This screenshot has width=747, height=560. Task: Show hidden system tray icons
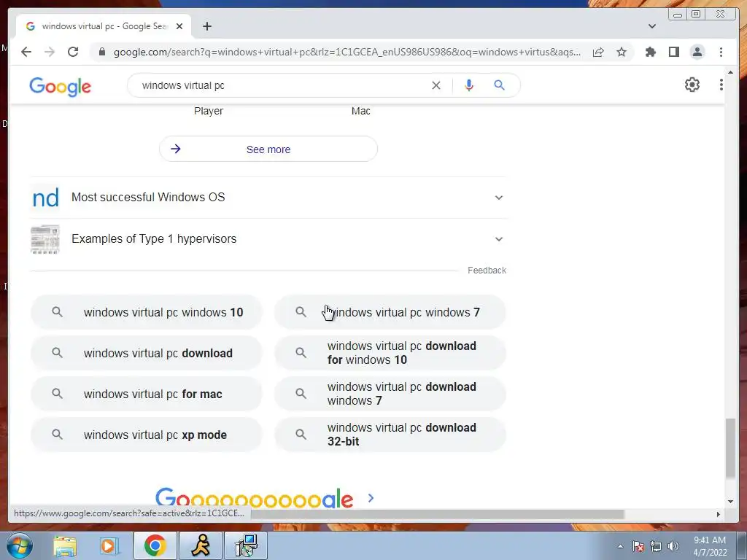pos(620,546)
